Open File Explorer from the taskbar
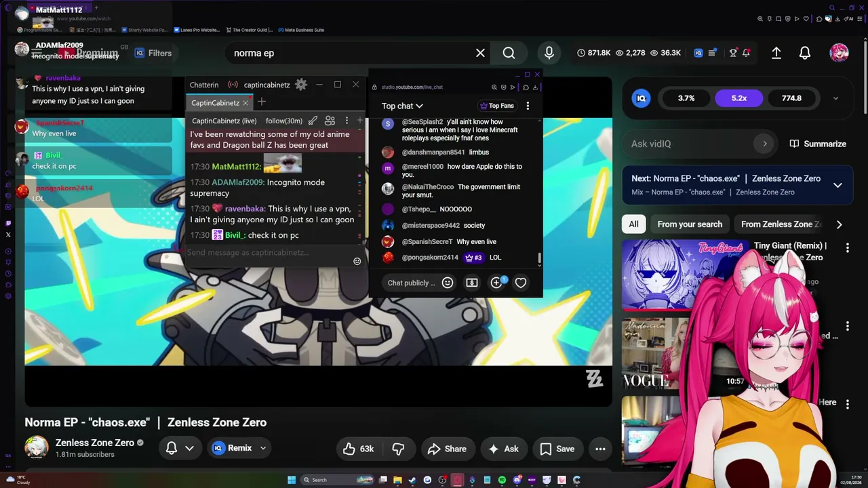 click(x=397, y=480)
